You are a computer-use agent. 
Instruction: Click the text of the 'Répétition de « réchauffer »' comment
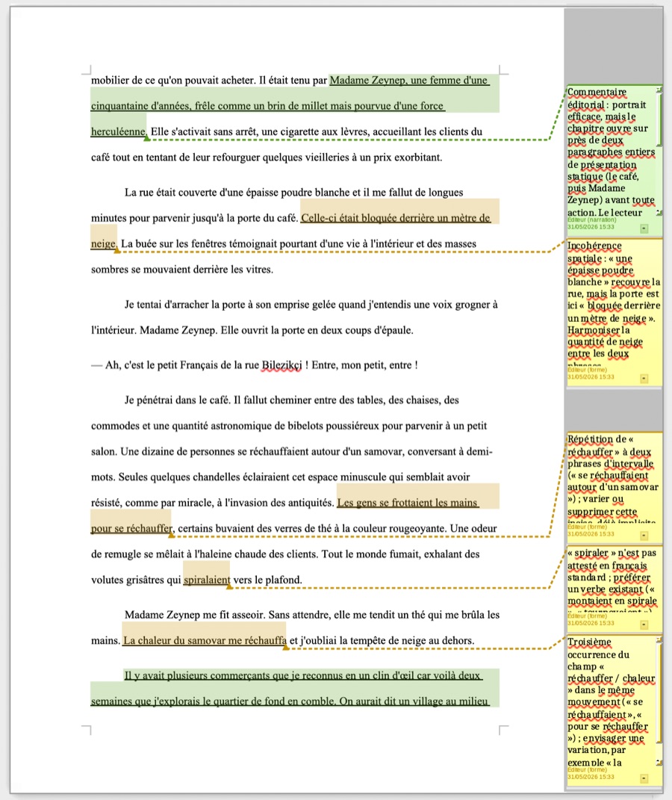coord(612,480)
